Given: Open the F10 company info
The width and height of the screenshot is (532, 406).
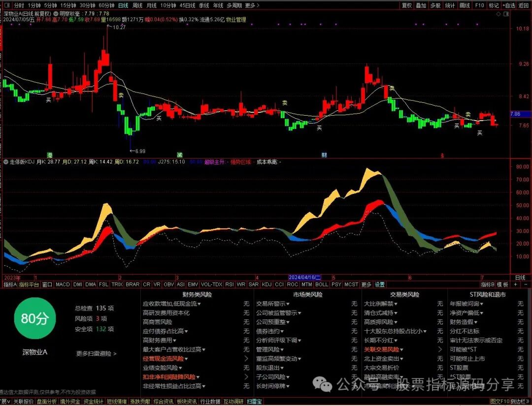Looking at the screenshot, I should coord(479,5).
